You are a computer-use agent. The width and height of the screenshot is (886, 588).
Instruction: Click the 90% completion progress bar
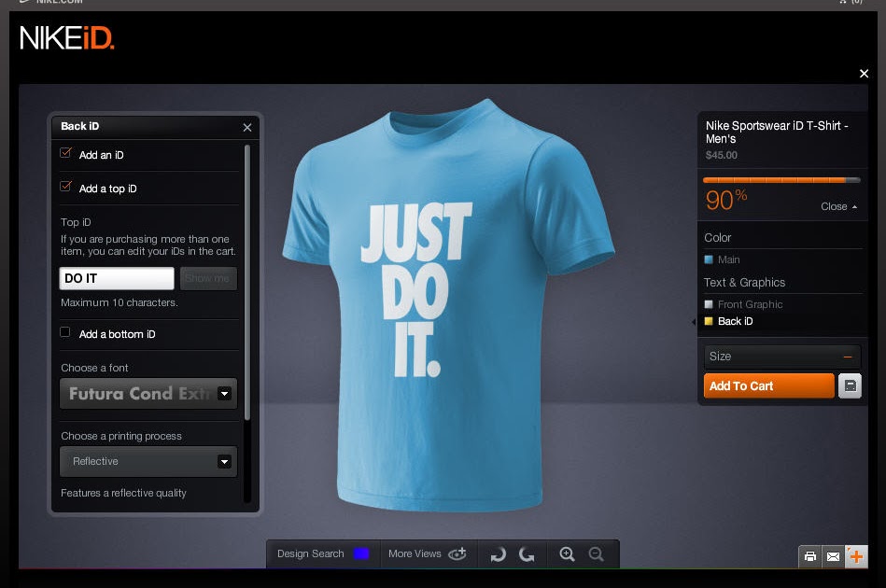(781, 180)
